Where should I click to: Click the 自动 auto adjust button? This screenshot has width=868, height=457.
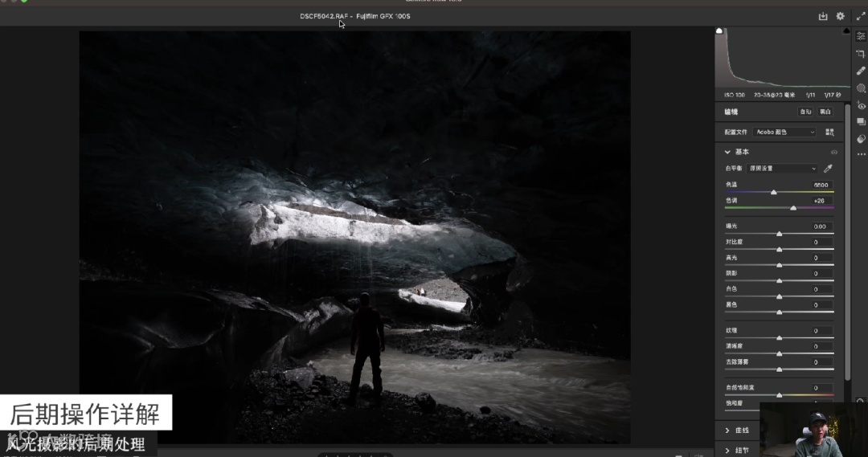[x=805, y=112]
